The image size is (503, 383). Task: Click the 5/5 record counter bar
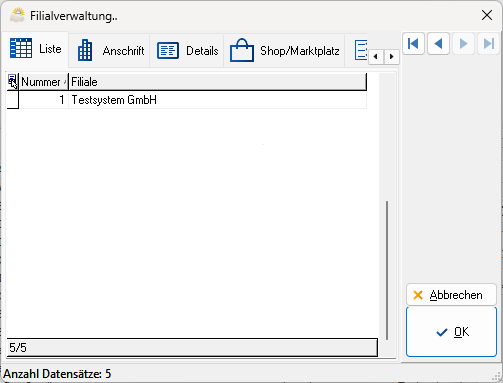192,348
